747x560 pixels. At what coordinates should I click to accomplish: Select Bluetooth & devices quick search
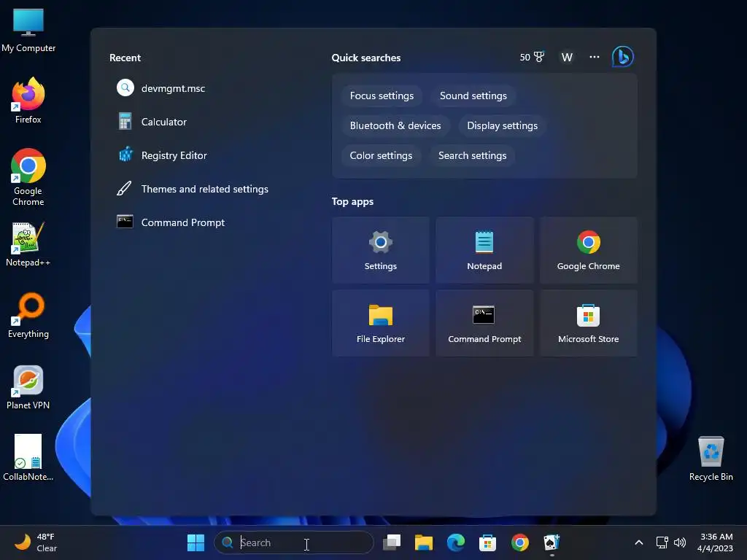click(395, 125)
